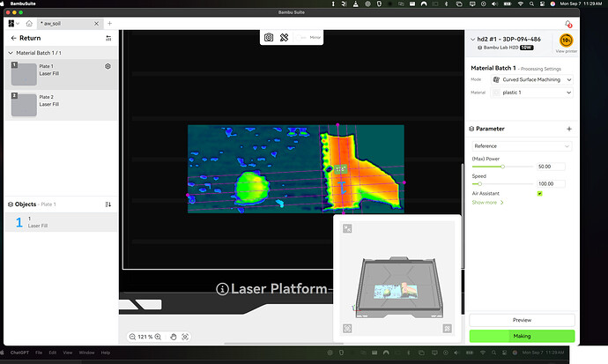Open the Material dropdown plastic 1
Viewport: 608px width, 364px height.
point(531,93)
